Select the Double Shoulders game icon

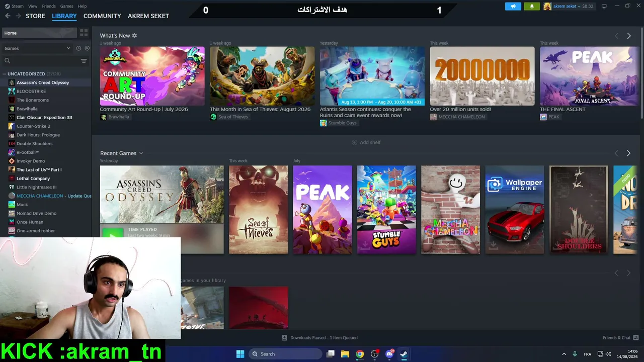(12, 144)
